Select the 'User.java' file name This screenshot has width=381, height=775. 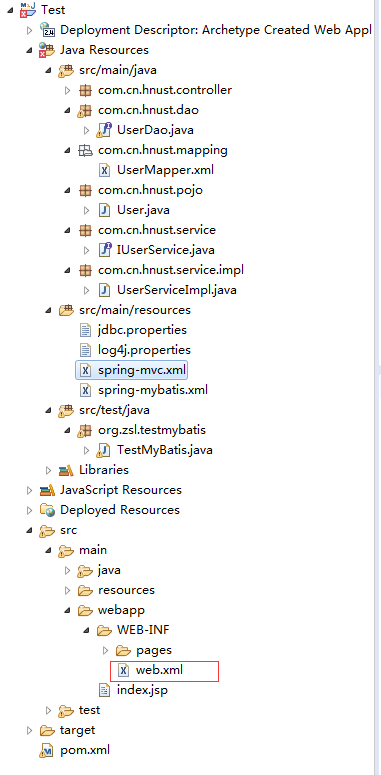click(143, 211)
